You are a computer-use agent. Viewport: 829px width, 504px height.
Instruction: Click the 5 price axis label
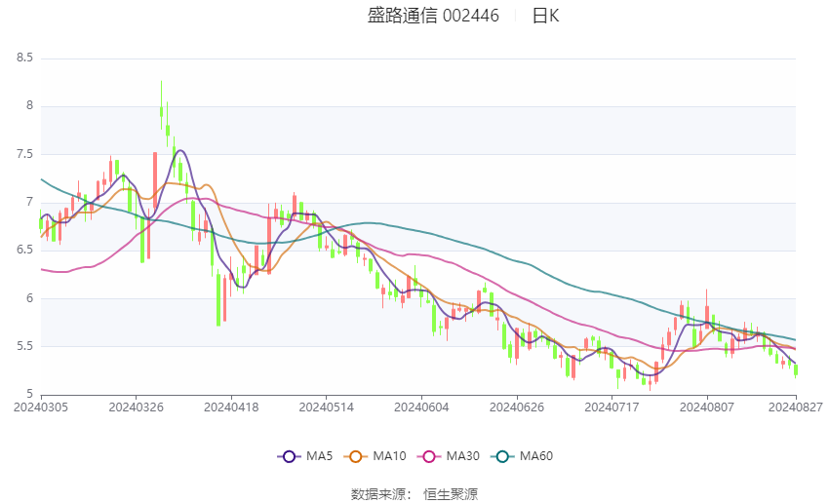[29, 394]
